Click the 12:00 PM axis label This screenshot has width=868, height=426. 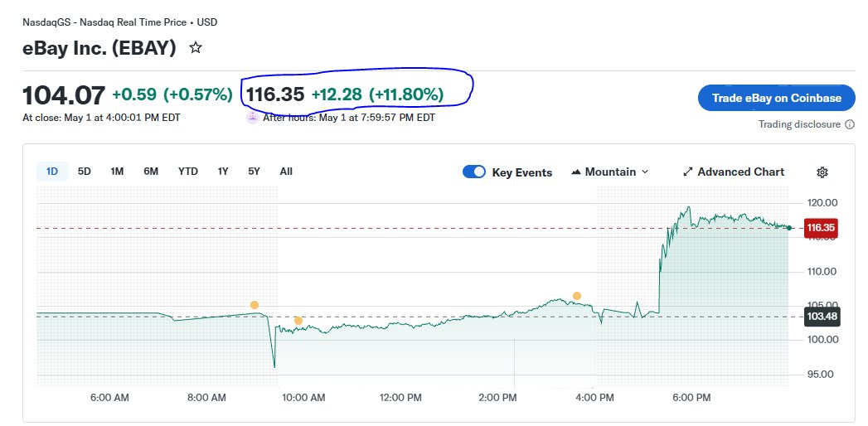(400, 398)
